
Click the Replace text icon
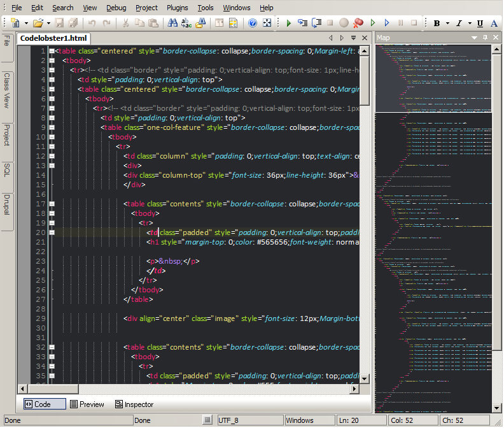coord(186,23)
